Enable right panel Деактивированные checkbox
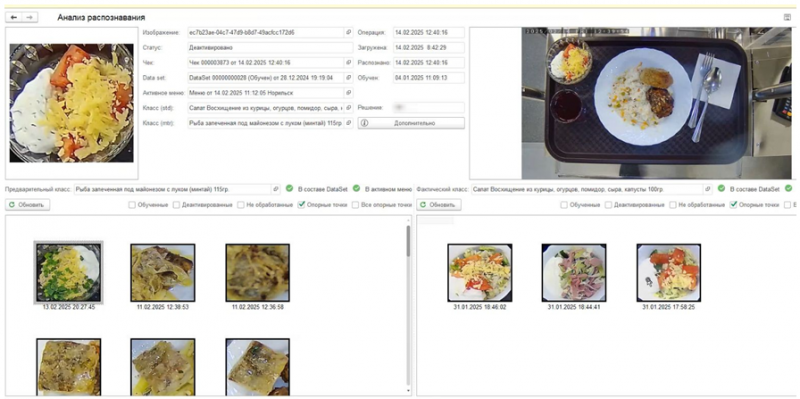The image size is (800, 399). click(608, 205)
